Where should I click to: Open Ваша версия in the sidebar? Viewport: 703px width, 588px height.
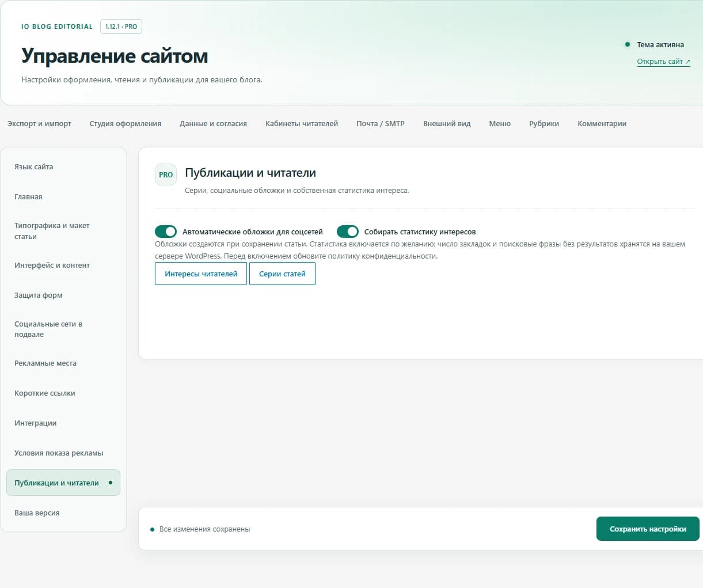(x=63, y=513)
